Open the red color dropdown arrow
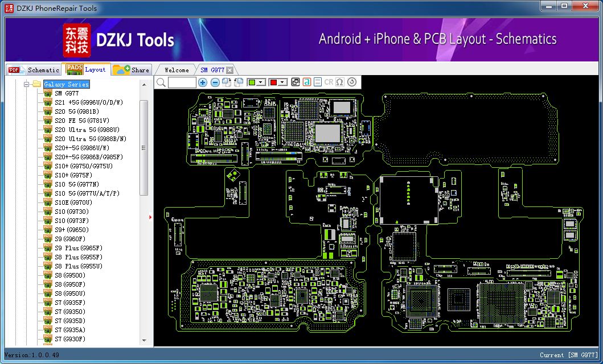Viewport: 603px width, 364px height. point(282,82)
